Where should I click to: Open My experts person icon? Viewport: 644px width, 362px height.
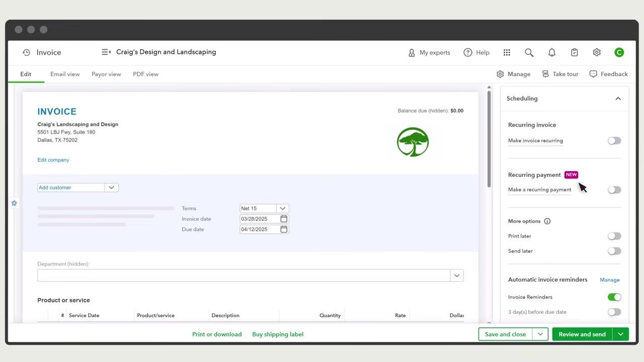412,52
